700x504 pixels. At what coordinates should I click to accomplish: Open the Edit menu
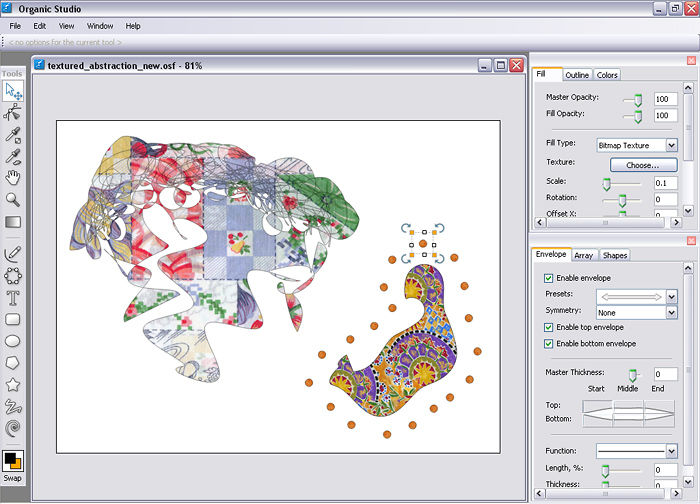tap(39, 26)
